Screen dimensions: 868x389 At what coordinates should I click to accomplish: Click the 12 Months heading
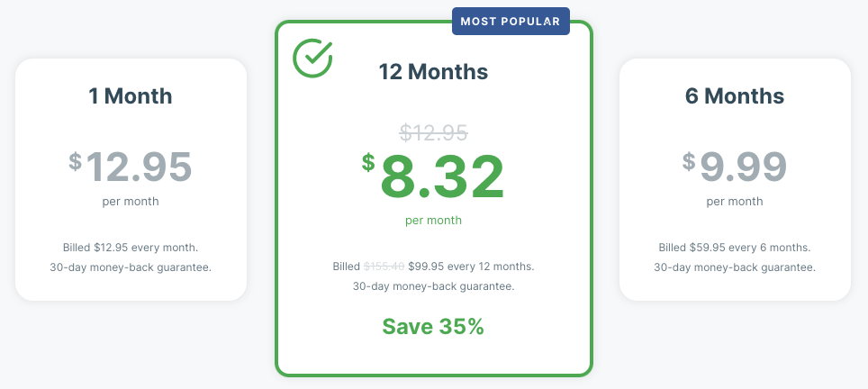click(433, 71)
